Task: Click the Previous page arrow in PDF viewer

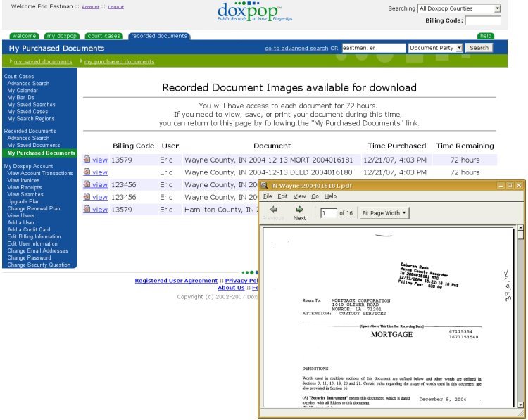Action: click(x=273, y=212)
